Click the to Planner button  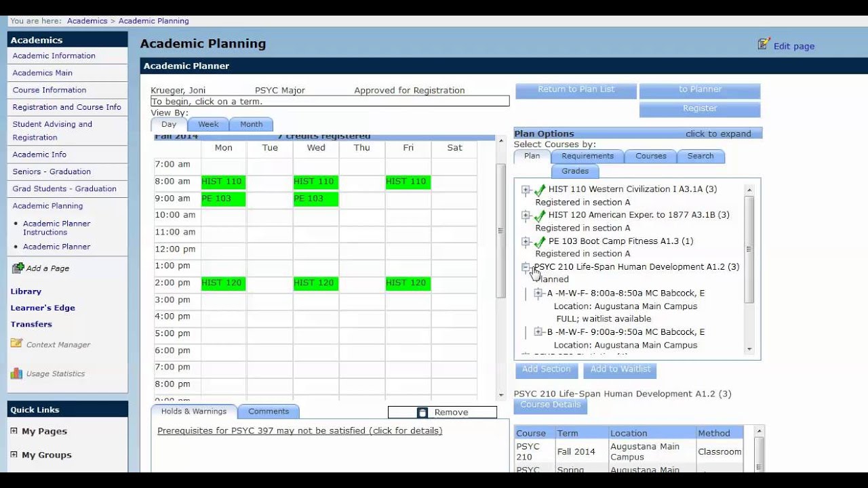[700, 90]
